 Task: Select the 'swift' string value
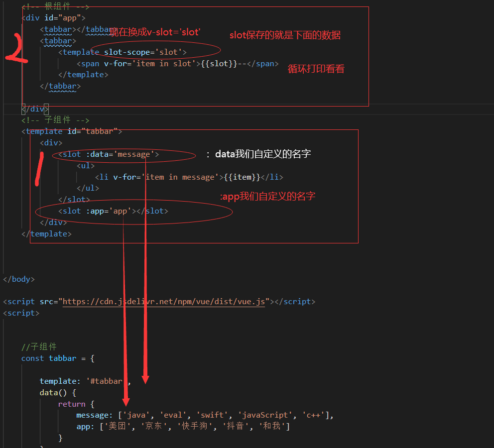(x=212, y=415)
